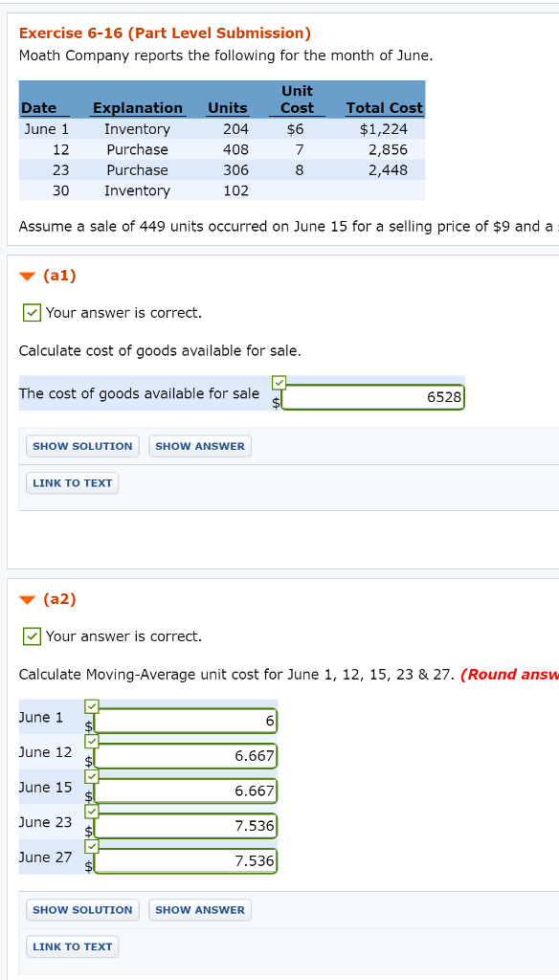559x980 pixels.
Task: Click the checkmark badge above the June 1 input
Action: (x=92, y=705)
